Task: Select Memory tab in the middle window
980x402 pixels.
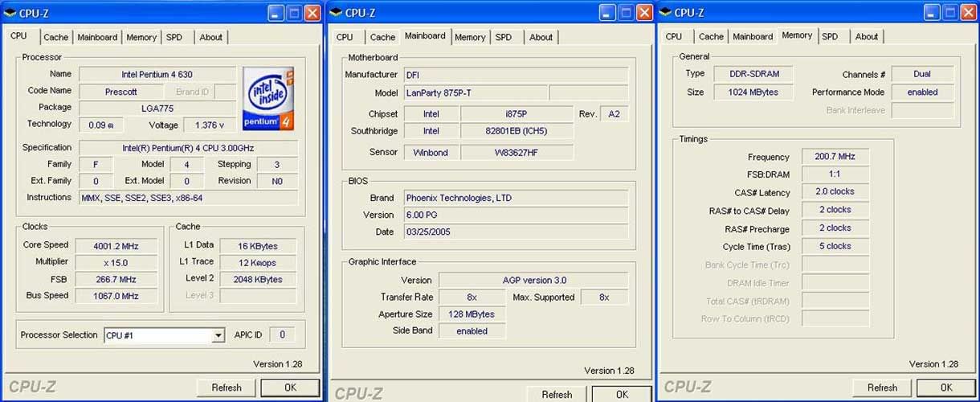Action: (x=470, y=37)
